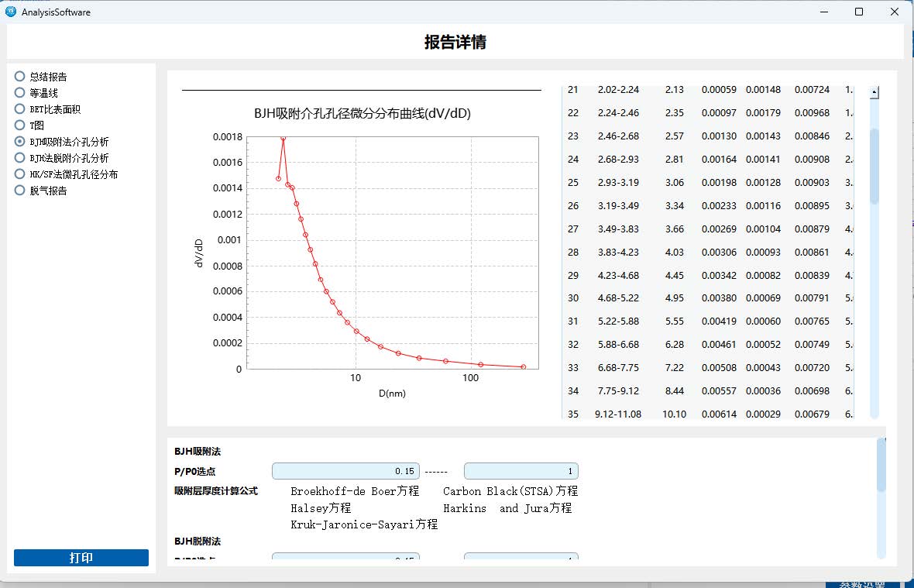
Task: Click the data table vertical scrollbar thumb
Action: tap(874, 167)
